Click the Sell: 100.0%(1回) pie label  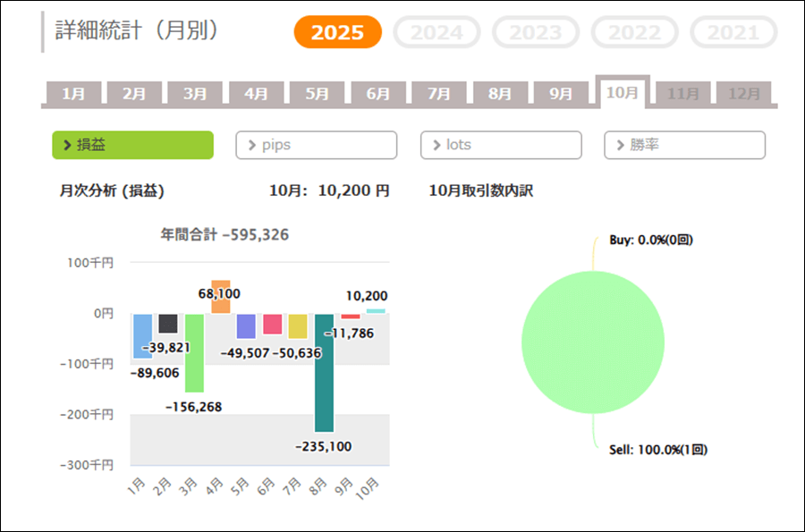[x=658, y=450]
